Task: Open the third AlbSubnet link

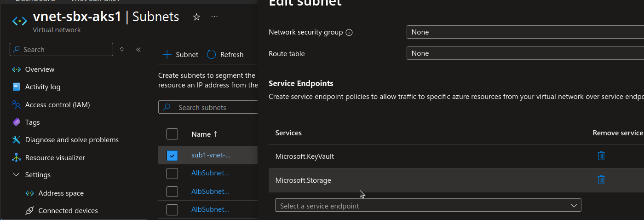Action: tap(210, 209)
